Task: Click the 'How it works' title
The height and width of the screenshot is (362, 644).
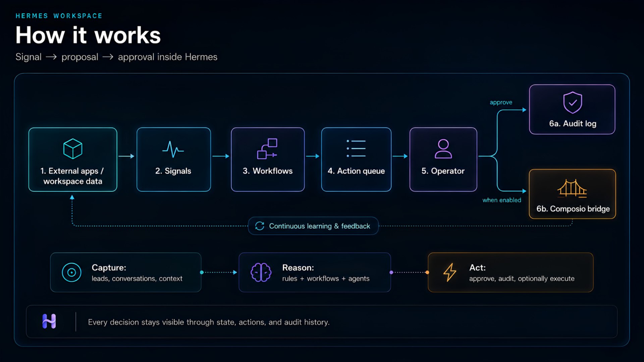Action: coord(88,35)
